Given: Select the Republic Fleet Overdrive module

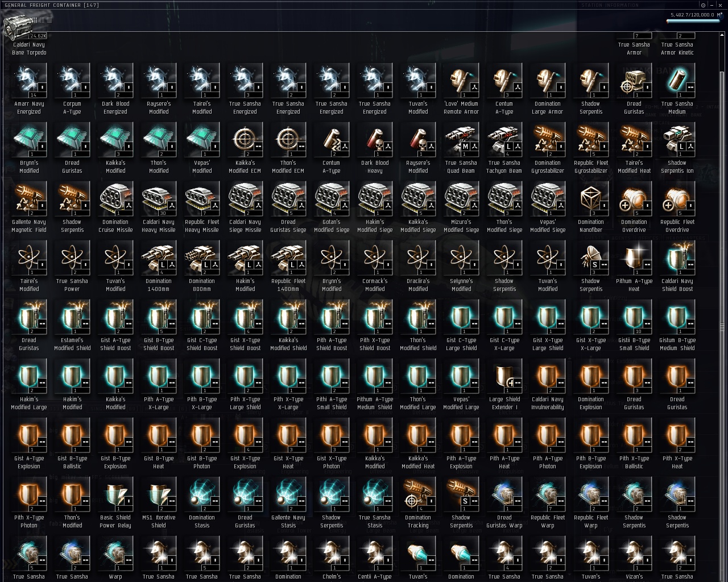Looking at the screenshot, I should [x=677, y=207].
